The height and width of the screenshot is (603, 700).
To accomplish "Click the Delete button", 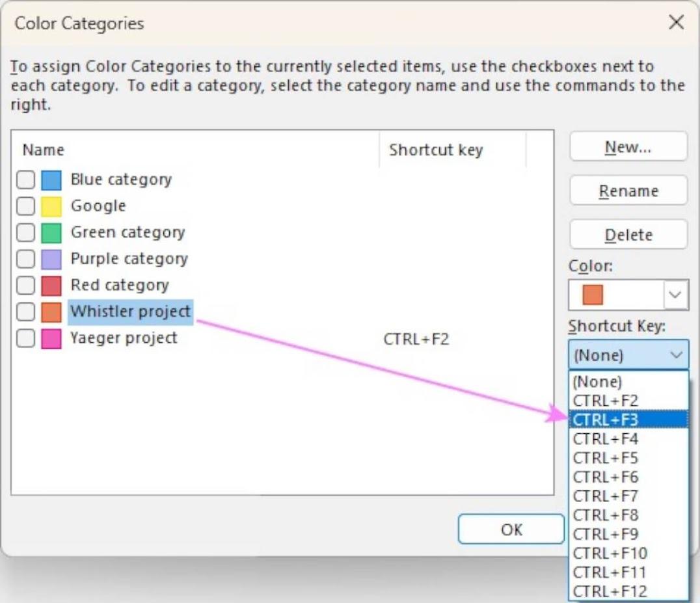I will 628,235.
